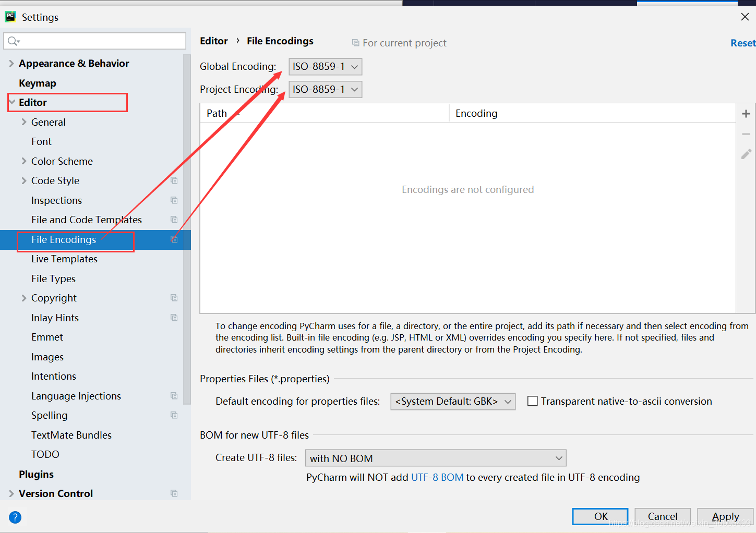Screen dimensions: 756x533
Task: Click the edit pencil icon
Action: click(746, 154)
